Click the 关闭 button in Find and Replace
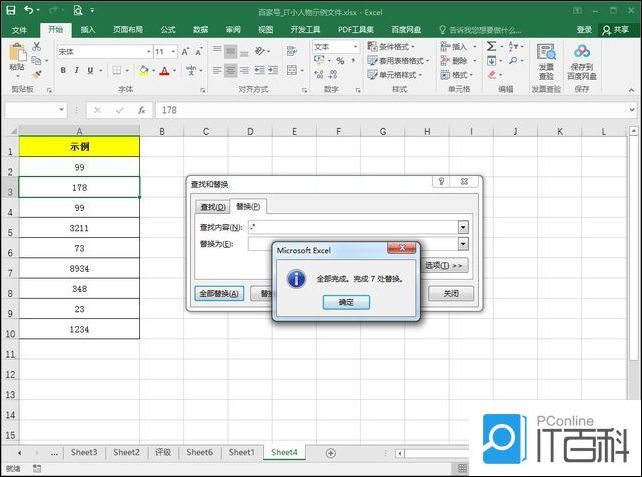The height and width of the screenshot is (477, 642). (x=451, y=294)
